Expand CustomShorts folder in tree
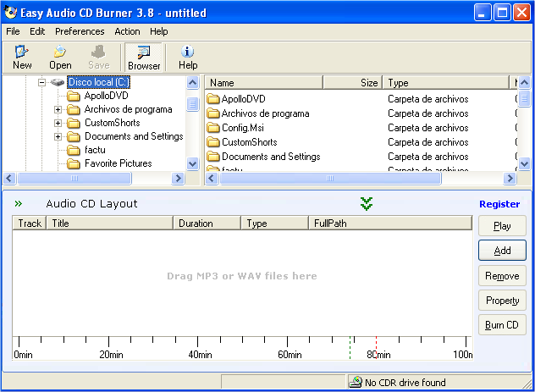 pyautogui.click(x=58, y=123)
